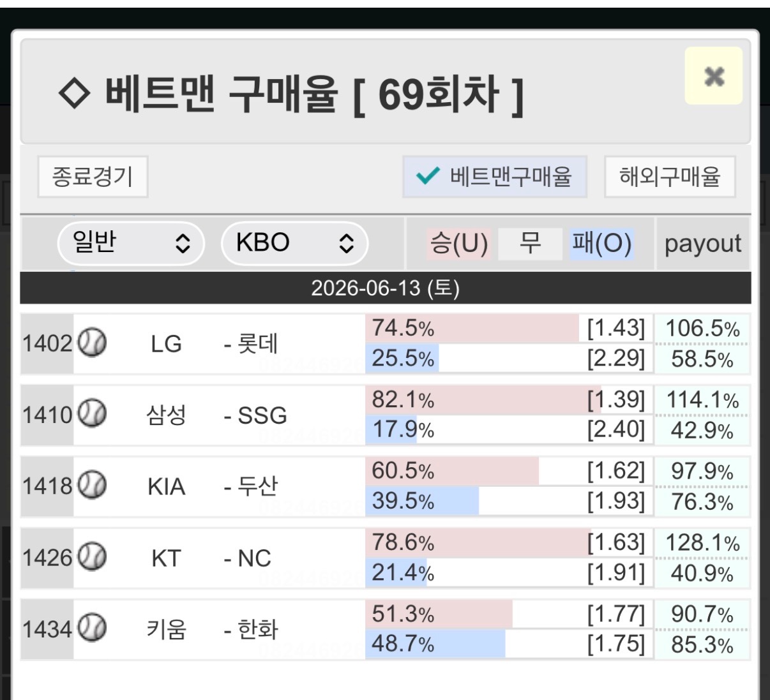Click the 패(O) column header

602,244
